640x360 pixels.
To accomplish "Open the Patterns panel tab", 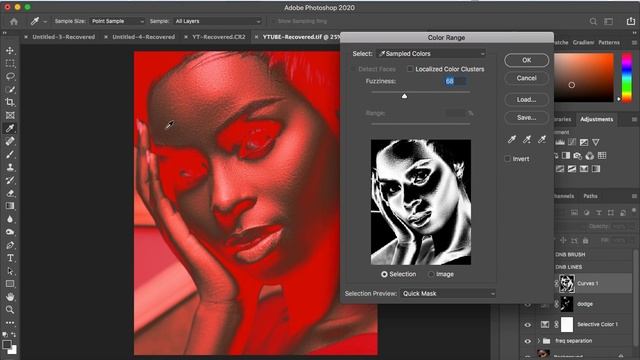I will 609,42.
